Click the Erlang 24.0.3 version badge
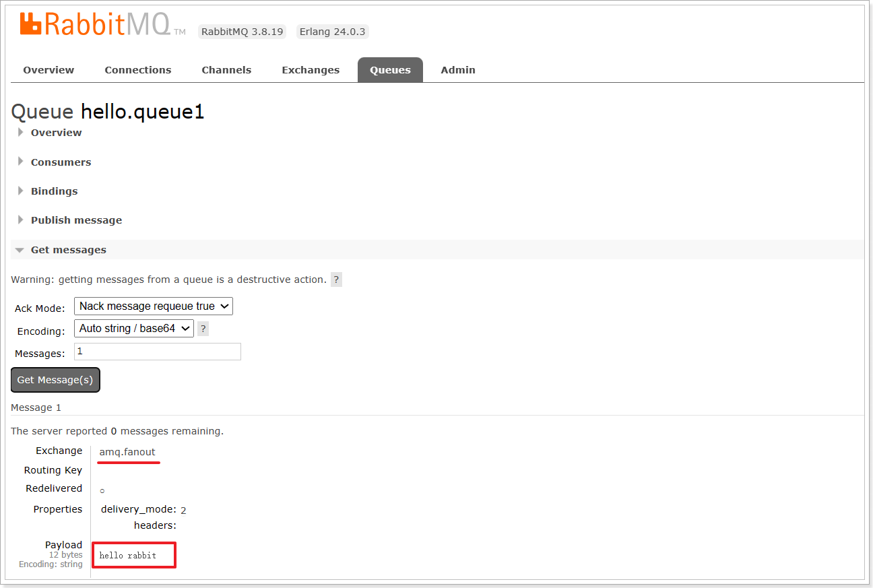This screenshot has width=873, height=588. click(333, 32)
